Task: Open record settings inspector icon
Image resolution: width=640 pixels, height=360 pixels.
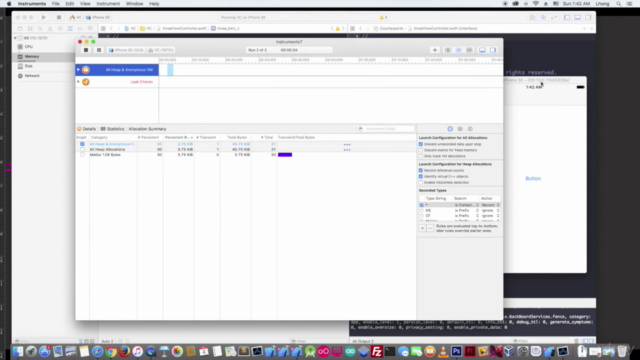Action: [x=450, y=129]
